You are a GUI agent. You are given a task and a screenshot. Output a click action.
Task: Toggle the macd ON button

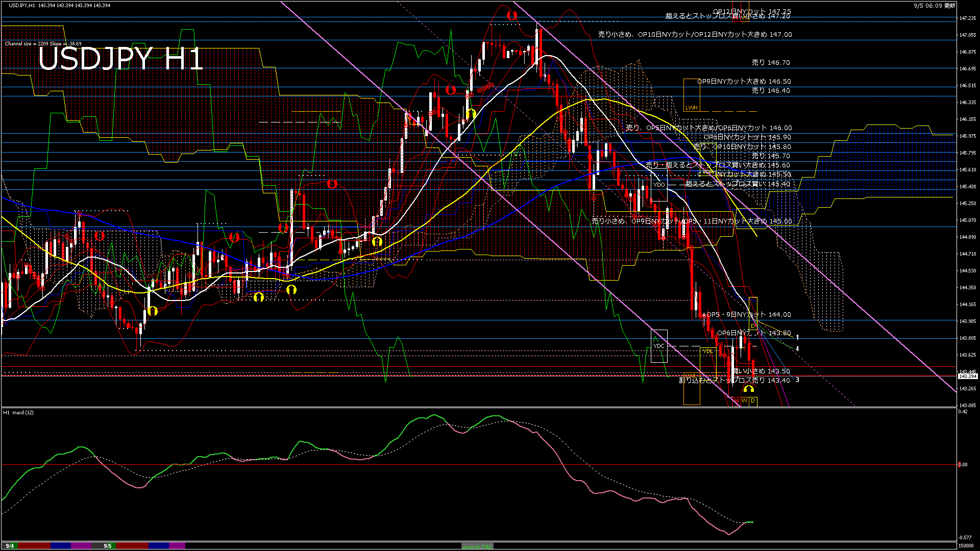point(477,546)
